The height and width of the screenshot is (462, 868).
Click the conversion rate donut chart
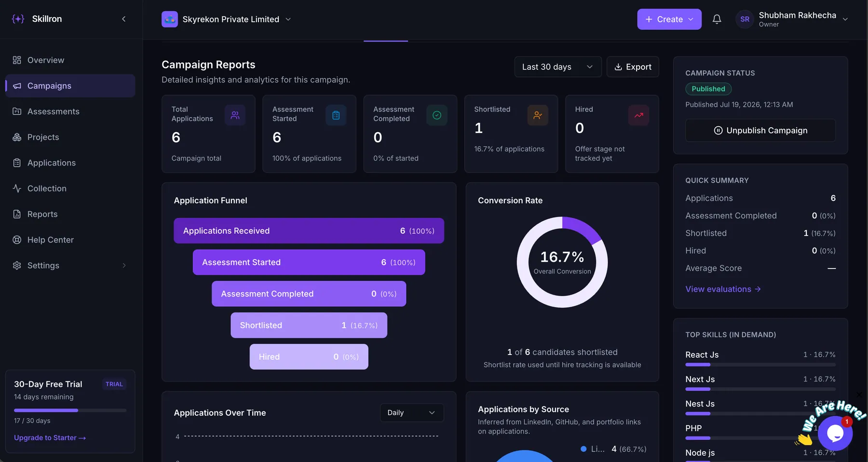(562, 262)
